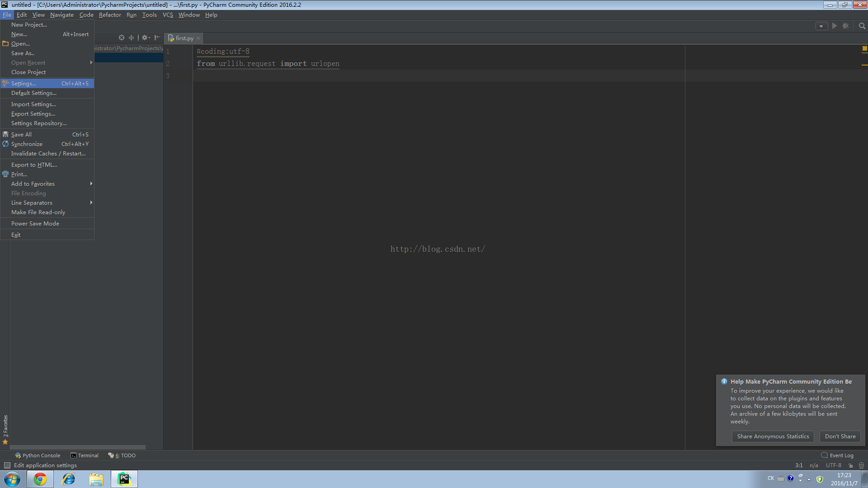The image size is (868, 488).
Task: Select Export to HTML... option
Action: coord(34,164)
